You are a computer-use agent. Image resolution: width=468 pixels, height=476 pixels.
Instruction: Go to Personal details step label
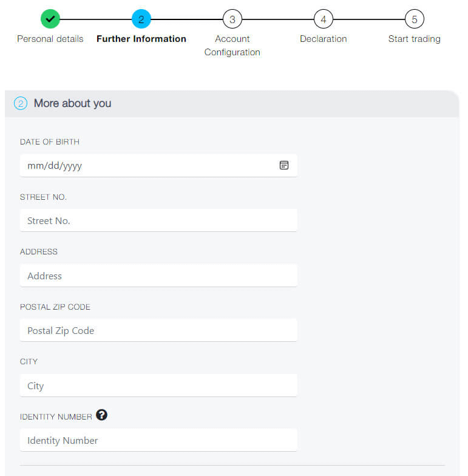[50, 39]
